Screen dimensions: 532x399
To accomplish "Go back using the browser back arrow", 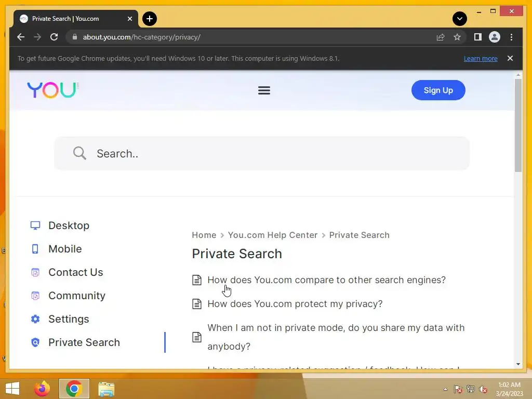I will [x=21, y=37].
